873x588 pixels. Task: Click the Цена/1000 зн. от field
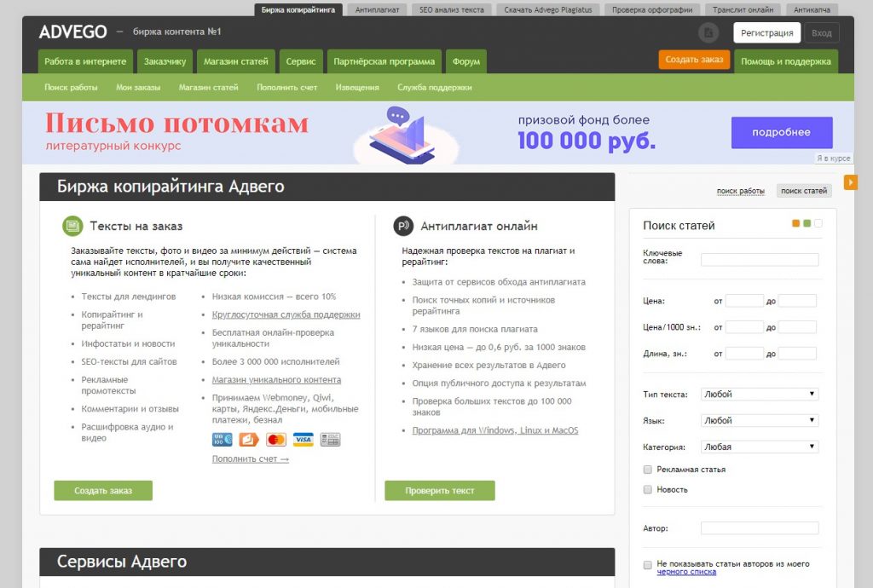[x=744, y=327]
